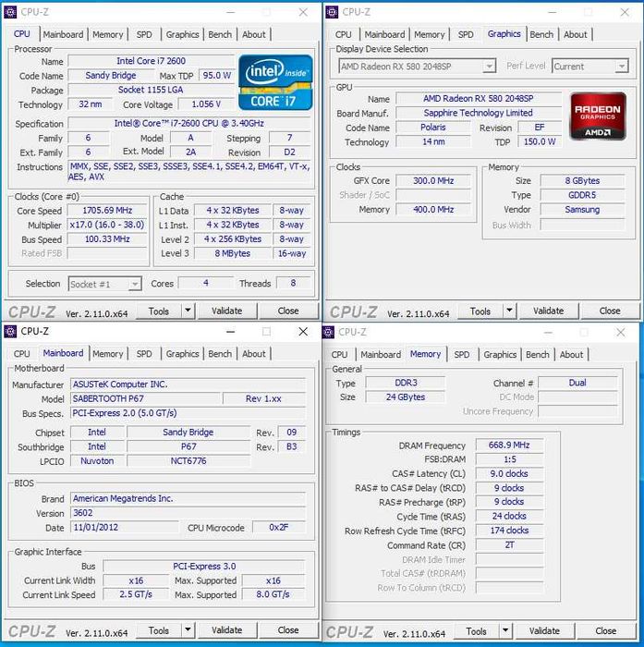The height and width of the screenshot is (647, 644).
Task: Open SPD tab in CPU window
Action: click(x=144, y=34)
